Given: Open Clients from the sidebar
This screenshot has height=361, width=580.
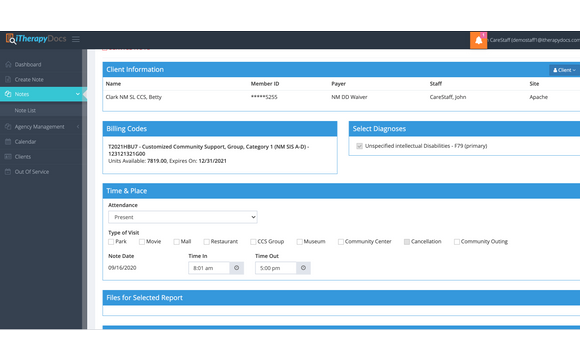Looking at the screenshot, I should pyautogui.click(x=23, y=156).
